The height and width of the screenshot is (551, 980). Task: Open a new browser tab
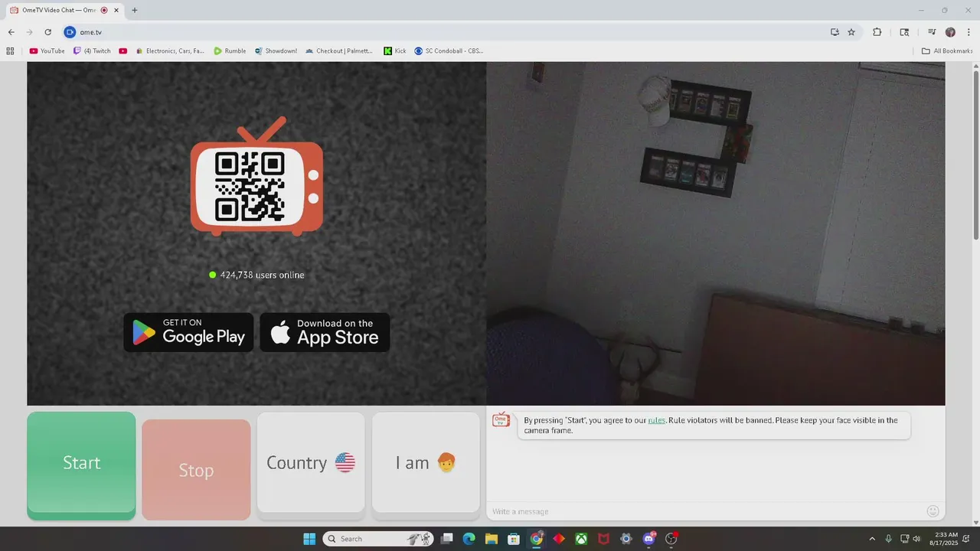tap(135, 10)
